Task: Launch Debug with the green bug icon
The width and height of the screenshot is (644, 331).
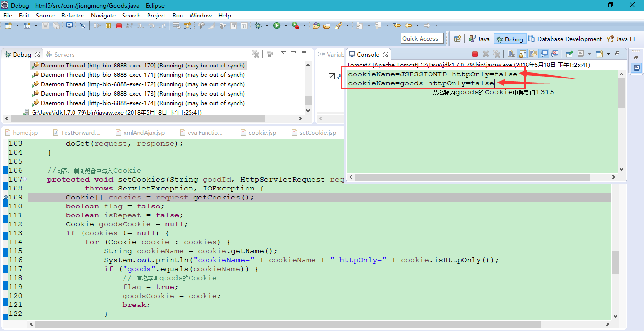Action: click(x=258, y=25)
